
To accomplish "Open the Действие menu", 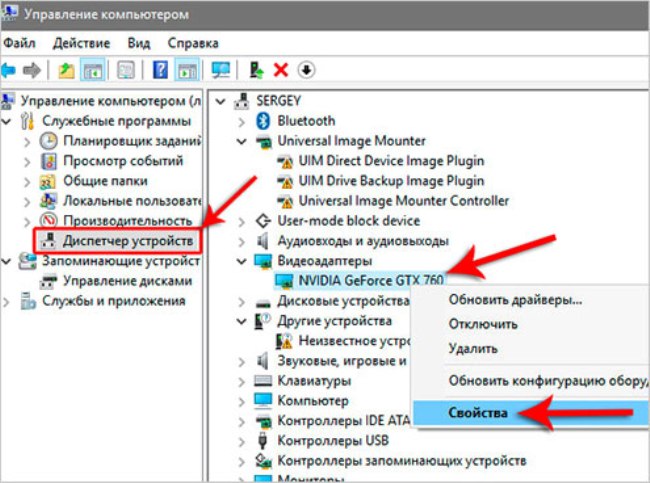I will point(81,44).
